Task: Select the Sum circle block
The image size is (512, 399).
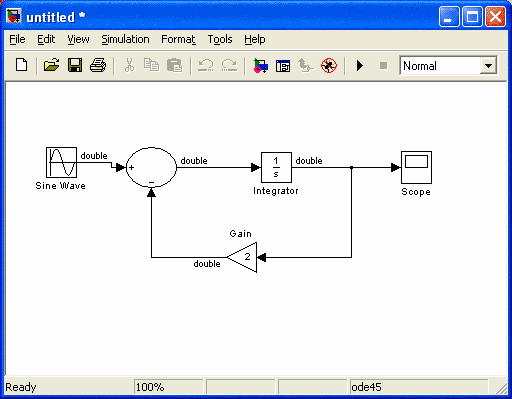Action: [151, 167]
